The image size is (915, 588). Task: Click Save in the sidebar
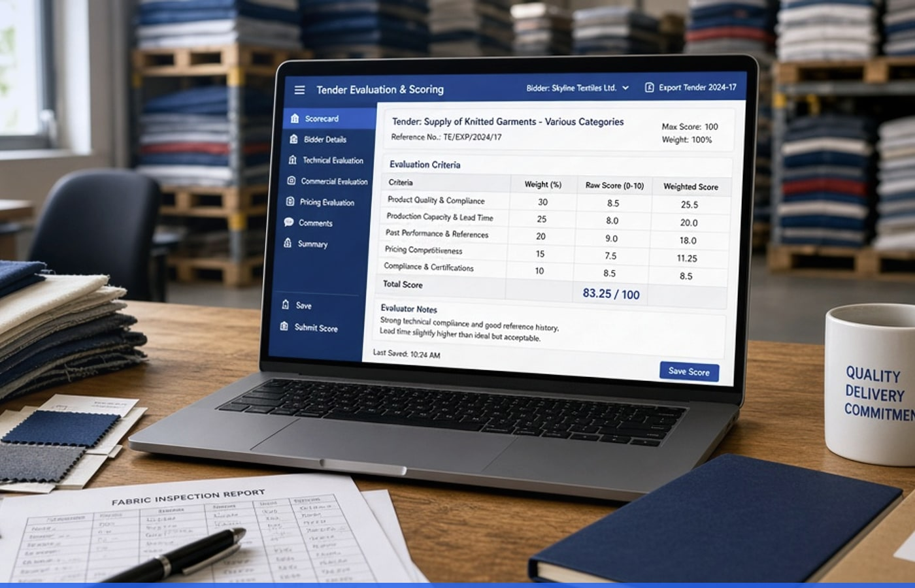pos(303,305)
